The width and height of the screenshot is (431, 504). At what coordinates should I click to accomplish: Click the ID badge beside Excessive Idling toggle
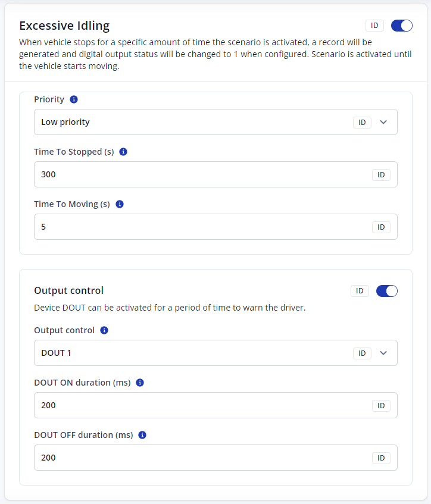[374, 26]
